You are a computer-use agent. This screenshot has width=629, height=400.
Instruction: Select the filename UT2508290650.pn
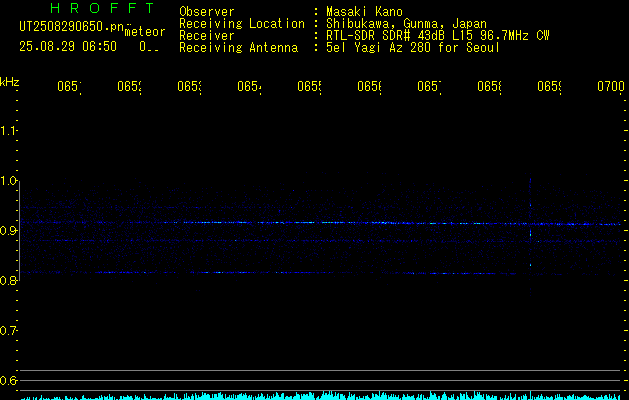(72, 26)
